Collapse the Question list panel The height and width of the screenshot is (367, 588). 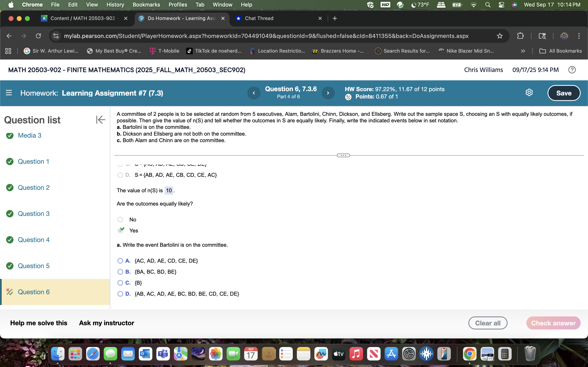pos(101,119)
